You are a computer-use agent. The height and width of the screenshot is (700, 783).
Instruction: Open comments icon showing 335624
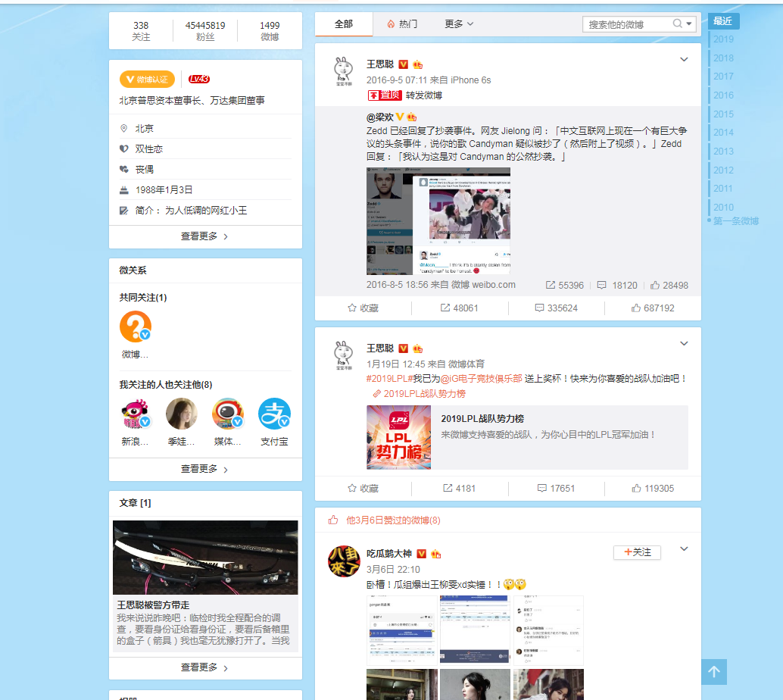[556, 308]
